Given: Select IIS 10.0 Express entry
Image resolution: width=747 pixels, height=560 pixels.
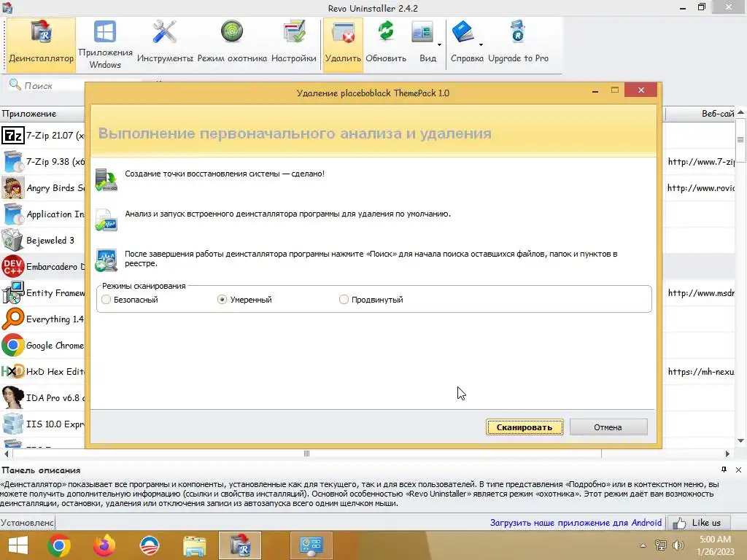Looking at the screenshot, I should click(43, 424).
